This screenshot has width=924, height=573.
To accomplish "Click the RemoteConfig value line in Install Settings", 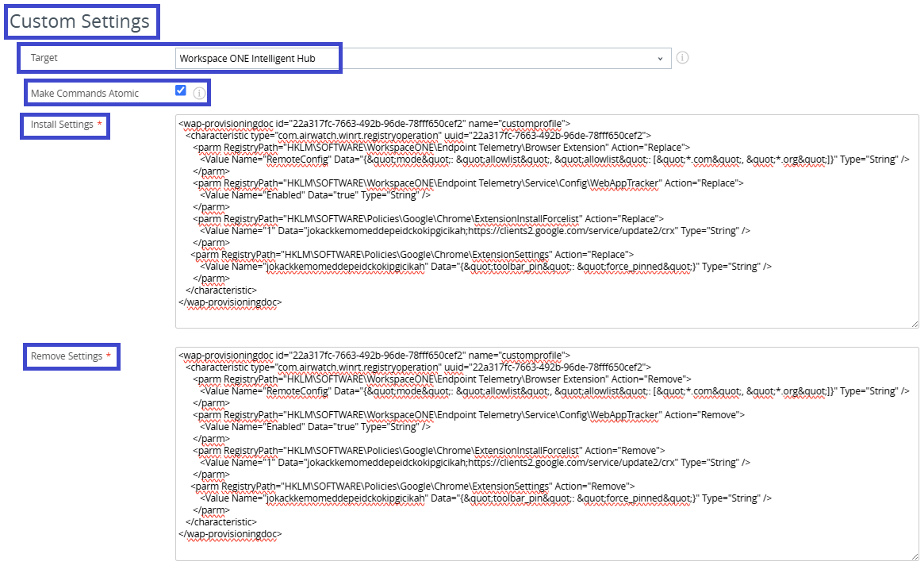I will [x=554, y=160].
